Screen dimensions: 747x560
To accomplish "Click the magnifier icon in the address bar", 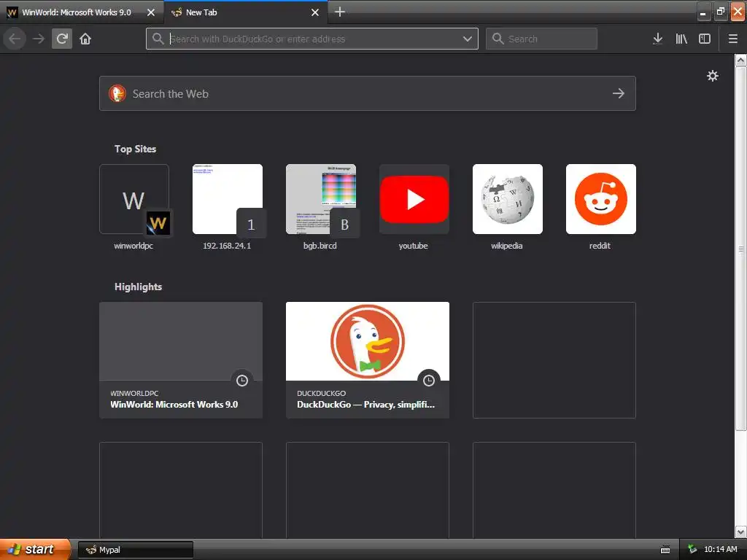I will [158, 39].
